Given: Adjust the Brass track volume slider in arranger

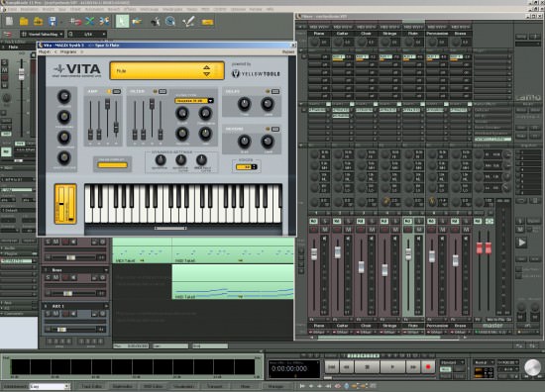Looking at the screenshot, I should (x=67, y=293).
